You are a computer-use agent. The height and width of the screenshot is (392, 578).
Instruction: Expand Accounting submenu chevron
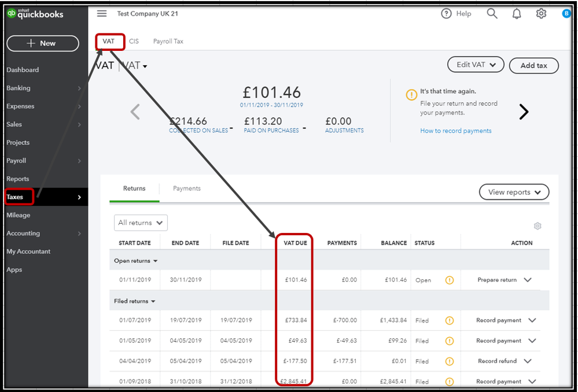point(79,234)
